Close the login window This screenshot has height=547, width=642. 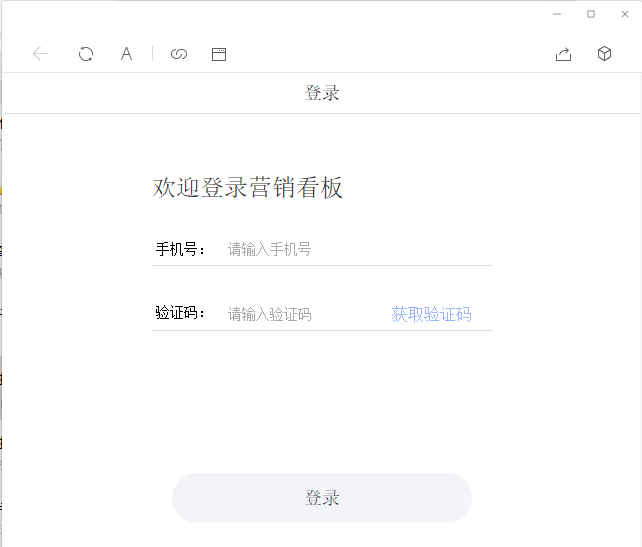pyautogui.click(x=625, y=14)
